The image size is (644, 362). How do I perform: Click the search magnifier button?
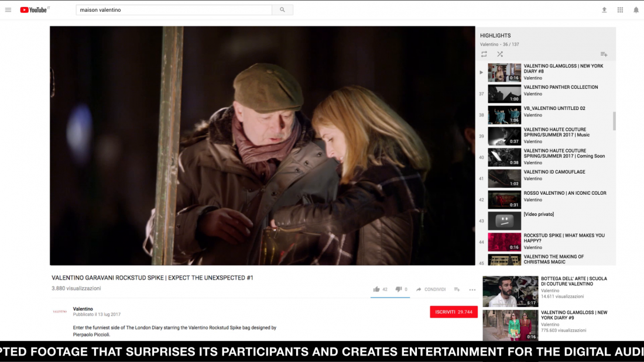pos(283,10)
